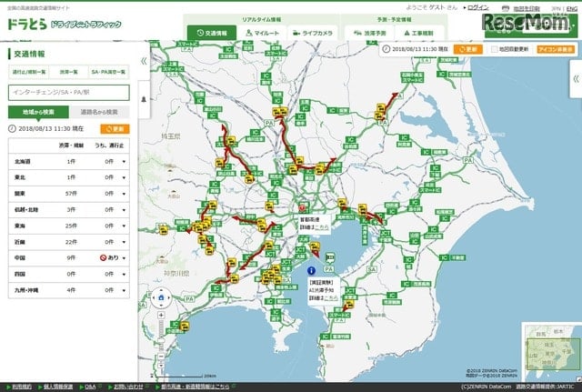582x392 pixels.
Task: Toggle the 地図自動更新 auto-update checkbox
Action: (494, 49)
